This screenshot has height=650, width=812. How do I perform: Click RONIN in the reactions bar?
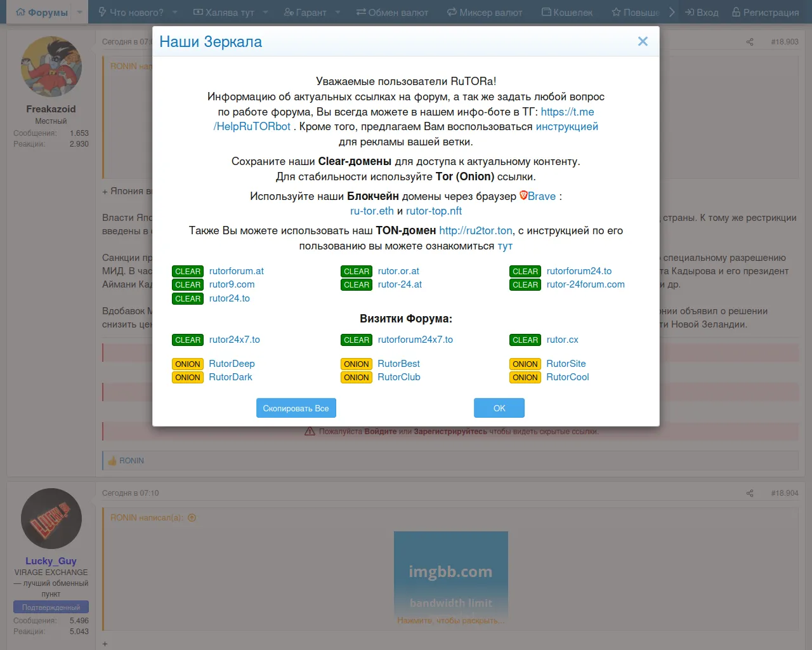(x=132, y=461)
